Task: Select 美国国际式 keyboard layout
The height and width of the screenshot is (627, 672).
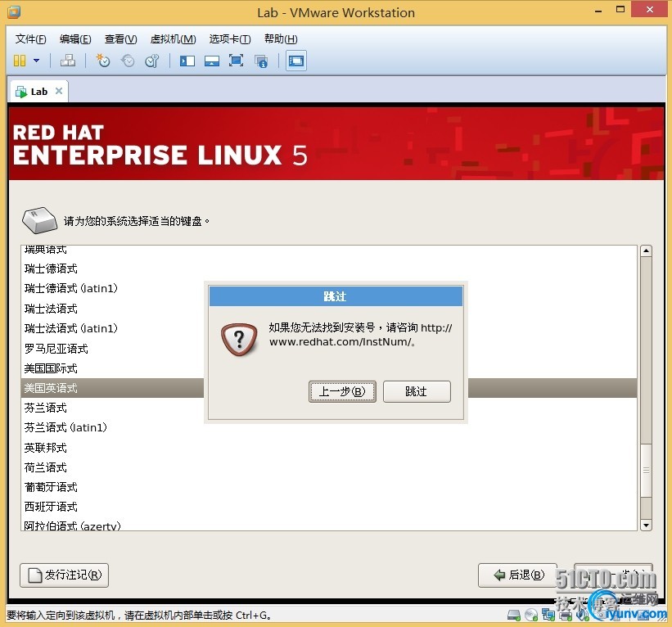Action: pyautogui.click(x=329, y=368)
